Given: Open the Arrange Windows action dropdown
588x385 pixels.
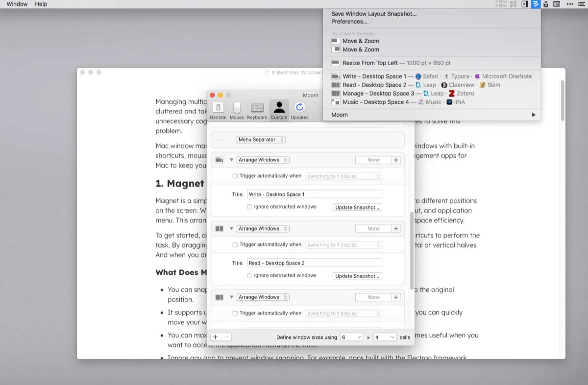Looking at the screenshot, I should pyautogui.click(x=262, y=160).
